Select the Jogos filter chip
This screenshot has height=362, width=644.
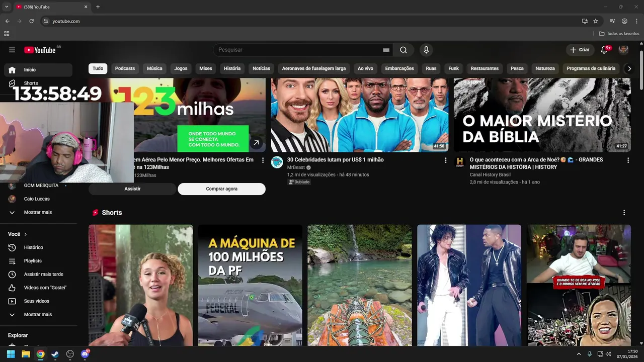pyautogui.click(x=181, y=68)
